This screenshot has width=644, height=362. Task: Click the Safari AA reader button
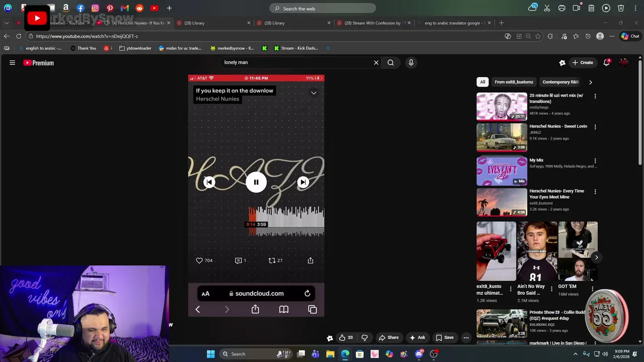pos(205,294)
